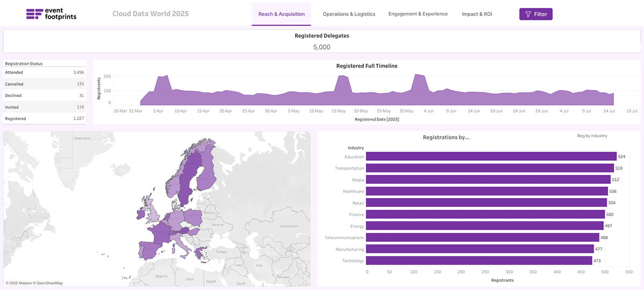Click the Education bar in chart

click(x=491, y=157)
